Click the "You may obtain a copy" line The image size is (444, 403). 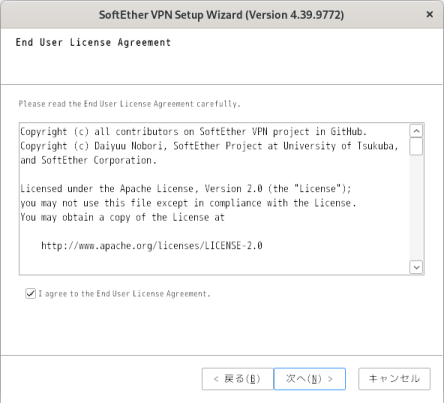(x=122, y=217)
